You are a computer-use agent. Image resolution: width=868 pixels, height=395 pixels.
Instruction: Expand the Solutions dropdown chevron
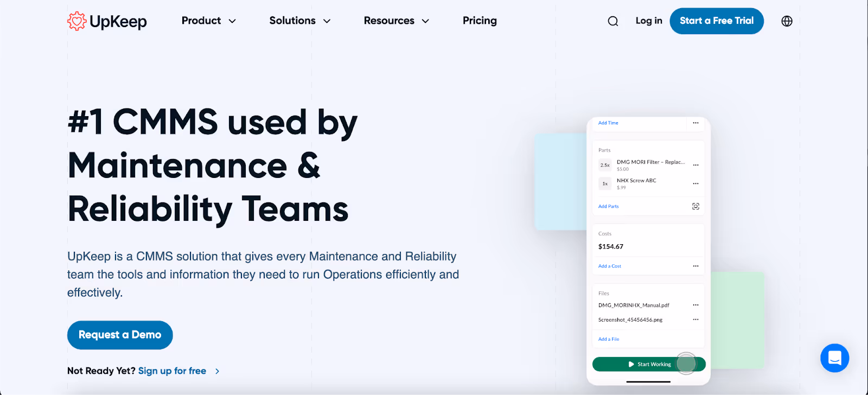pyautogui.click(x=327, y=21)
